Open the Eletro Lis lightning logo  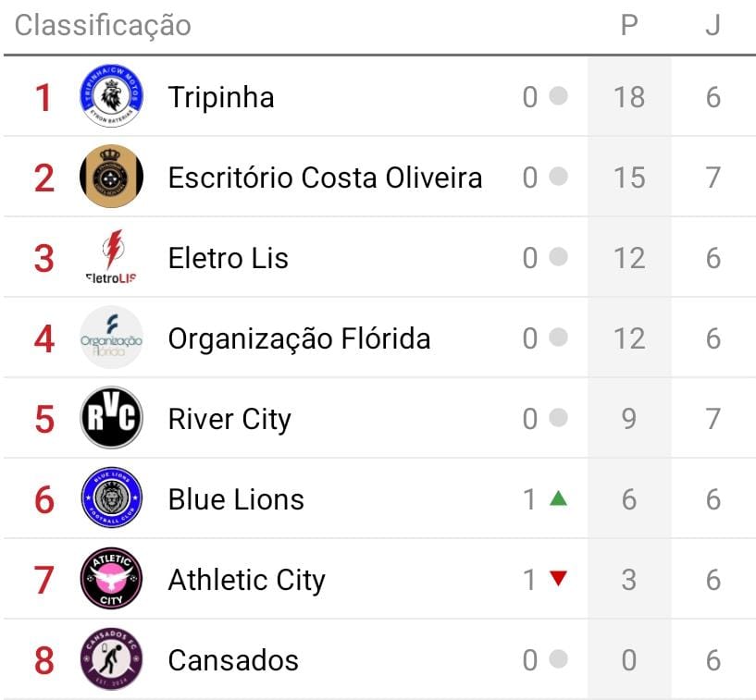click(111, 257)
